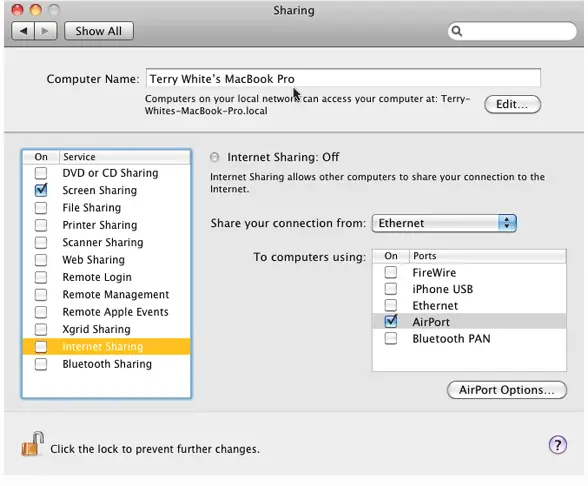Click the iPhone USB port label

click(442, 289)
